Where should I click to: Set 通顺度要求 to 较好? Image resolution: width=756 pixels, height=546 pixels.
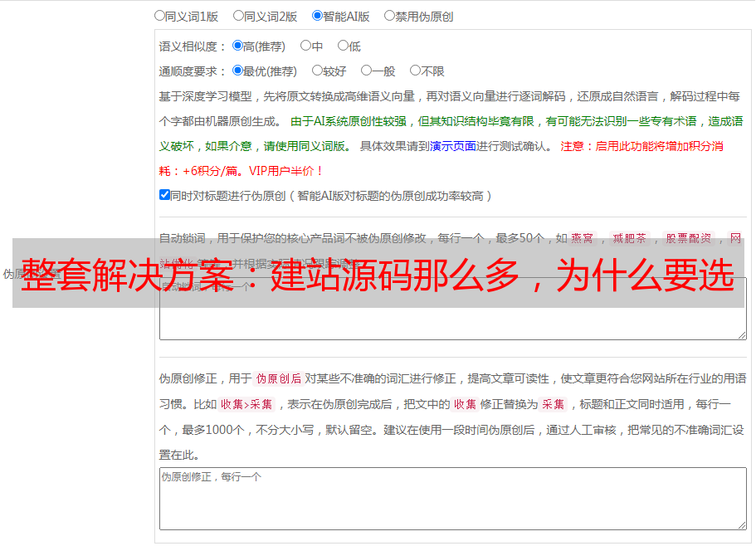point(317,71)
